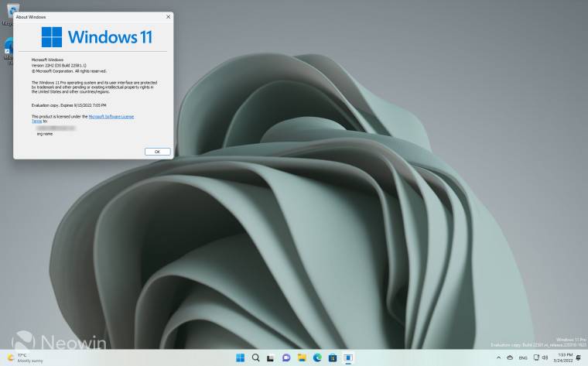Screen dimensions: 588x366
Task: Open Task View from taskbar
Action: pos(271,357)
